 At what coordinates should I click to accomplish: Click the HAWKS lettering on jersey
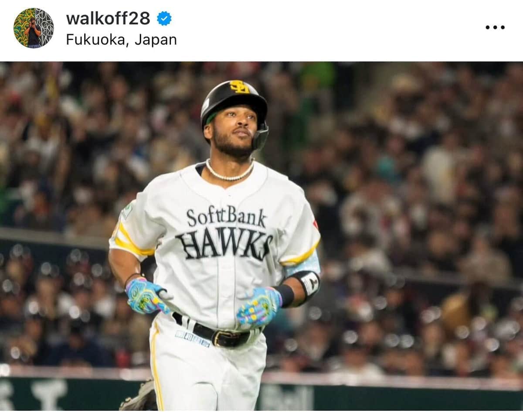[224, 242]
